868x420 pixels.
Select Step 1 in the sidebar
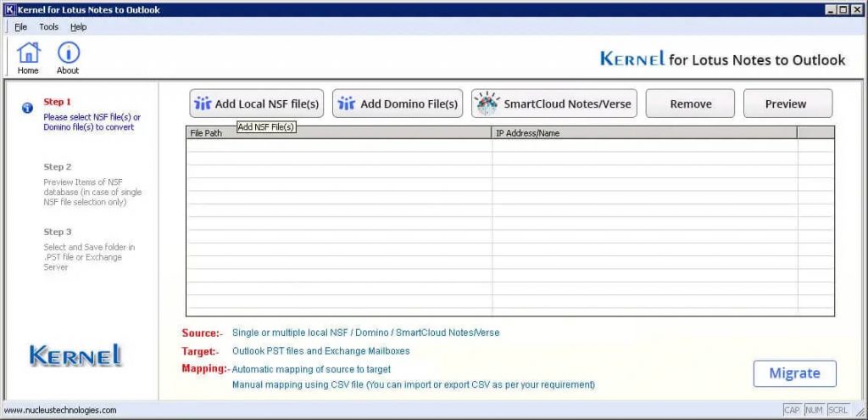pyautogui.click(x=58, y=102)
